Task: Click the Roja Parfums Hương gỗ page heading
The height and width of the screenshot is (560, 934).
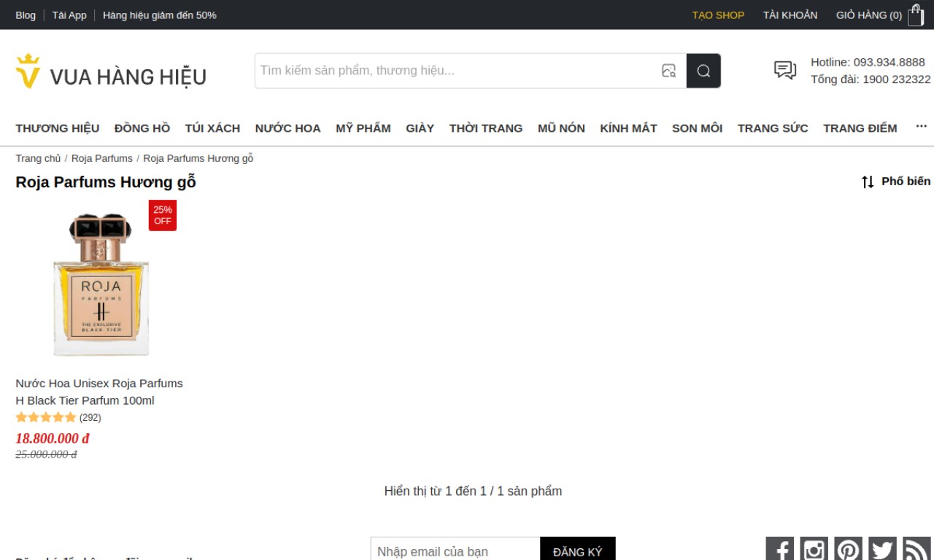Action: click(106, 182)
